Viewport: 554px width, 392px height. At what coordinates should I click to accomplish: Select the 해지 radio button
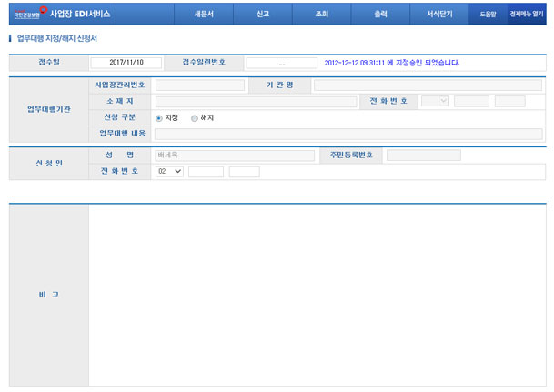pos(195,118)
